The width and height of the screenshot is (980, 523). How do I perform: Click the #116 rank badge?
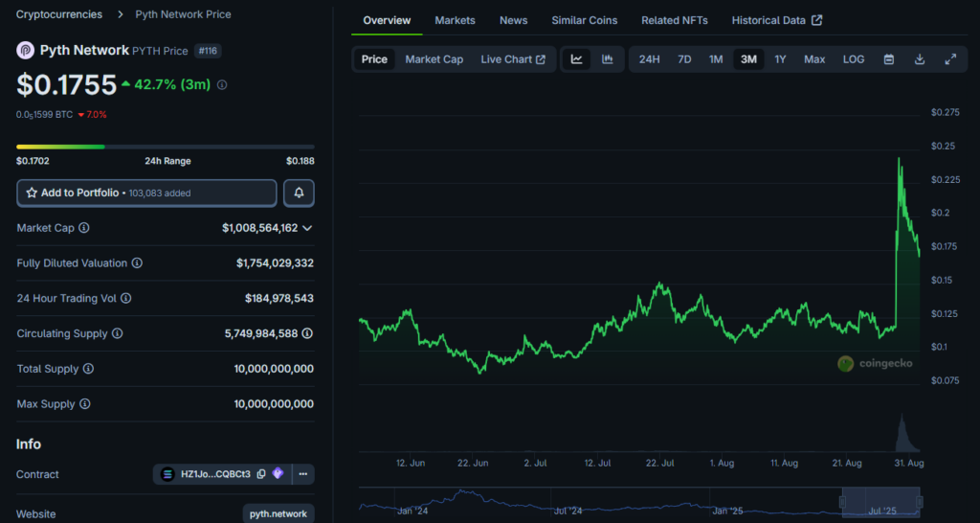208,51
